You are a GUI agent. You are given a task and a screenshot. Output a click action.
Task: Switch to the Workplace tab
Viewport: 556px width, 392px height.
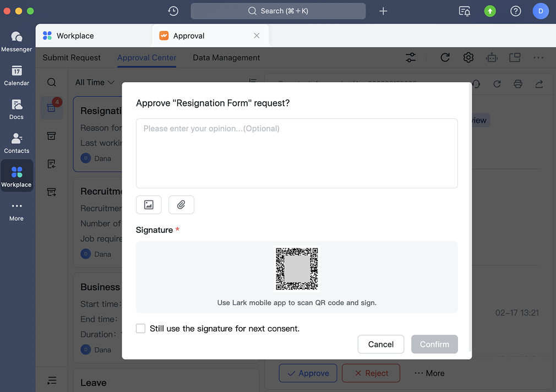(75, 36)
